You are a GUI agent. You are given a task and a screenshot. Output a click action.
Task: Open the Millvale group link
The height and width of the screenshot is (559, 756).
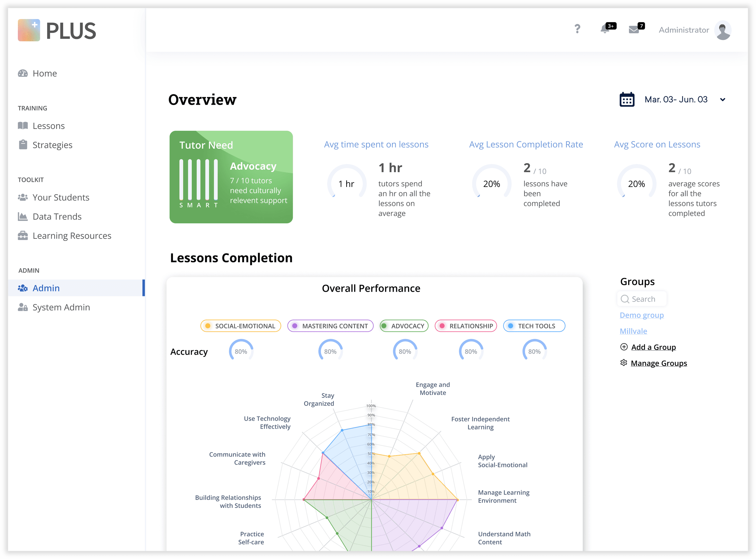point(633,331)
